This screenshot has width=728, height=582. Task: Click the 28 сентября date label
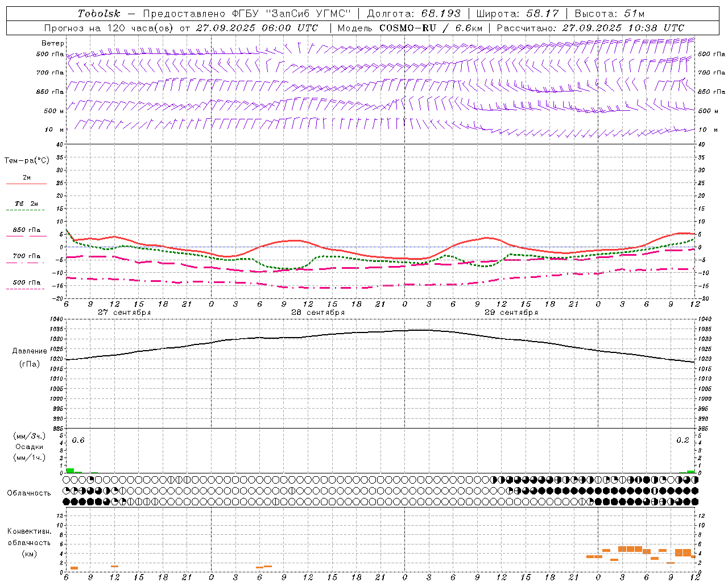click(318, 313)
